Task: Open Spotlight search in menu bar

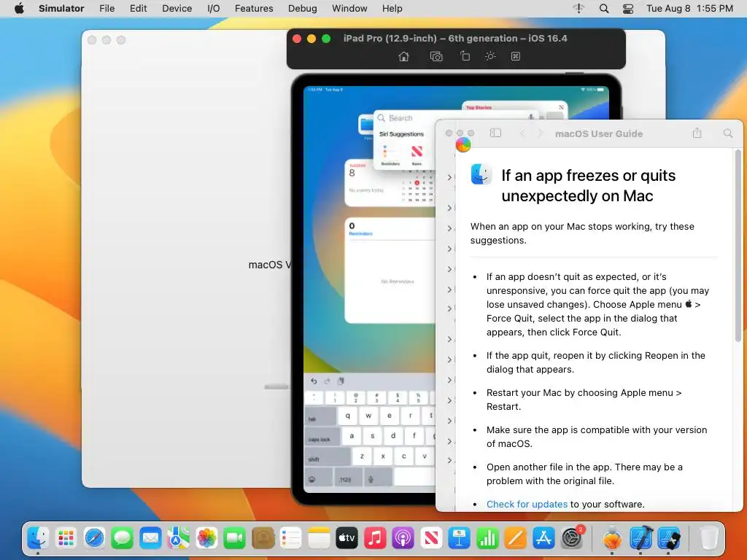Action: click(603, 9)
